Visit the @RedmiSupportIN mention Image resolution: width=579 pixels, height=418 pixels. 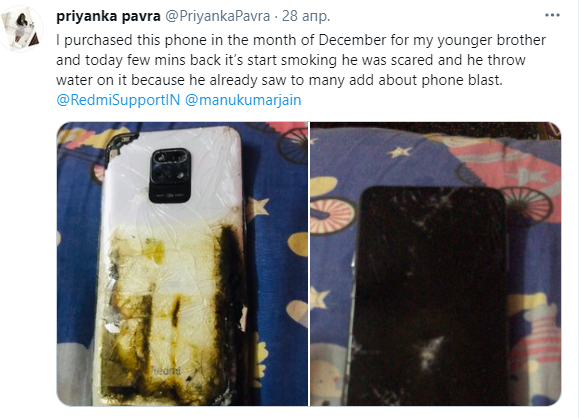[x=118, y=100]
